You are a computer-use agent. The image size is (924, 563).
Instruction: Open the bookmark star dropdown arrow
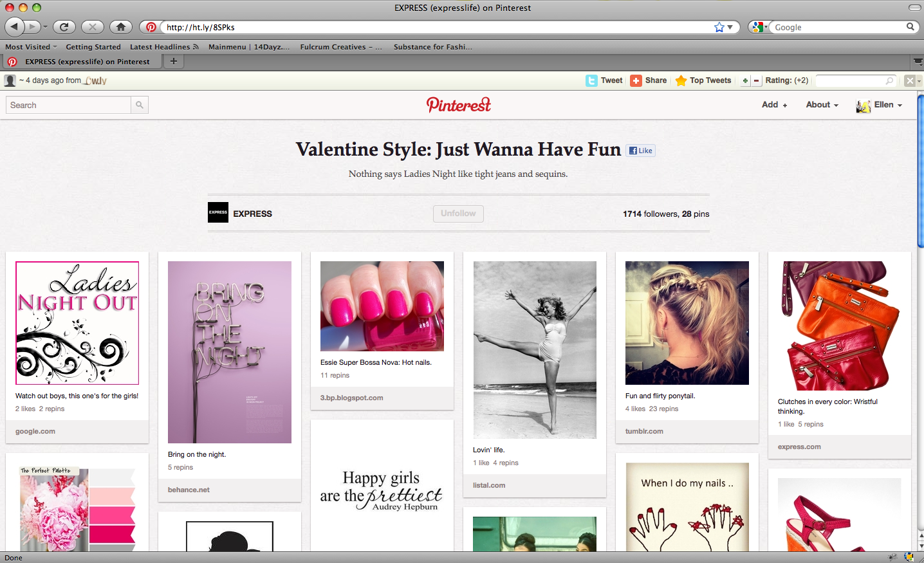(x=730, y=27)
